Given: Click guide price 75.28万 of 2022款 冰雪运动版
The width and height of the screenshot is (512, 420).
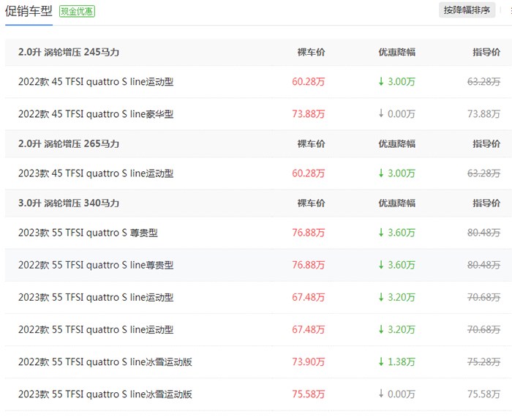Looking at the screenshot, I should pyautogui.click(x=484, y=362).
